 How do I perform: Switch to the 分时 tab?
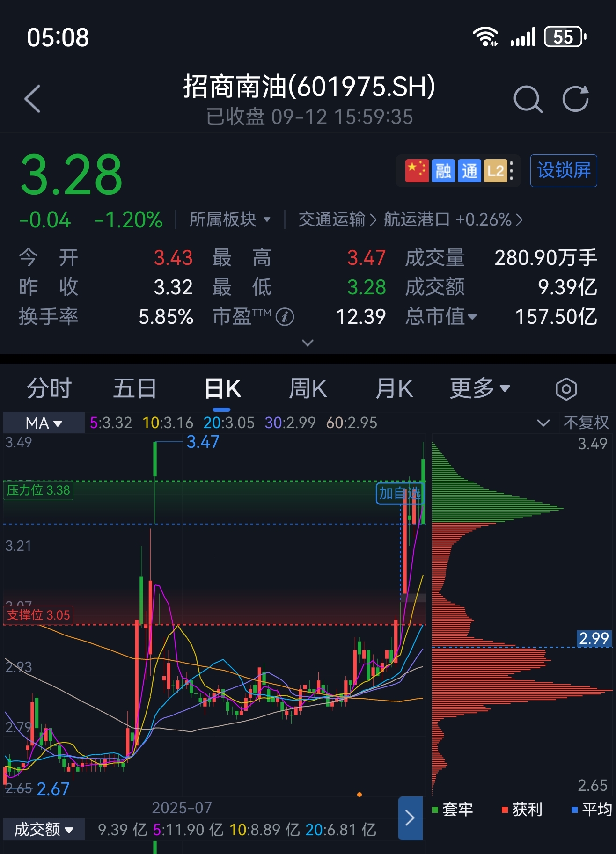click(x=49, y=388)
